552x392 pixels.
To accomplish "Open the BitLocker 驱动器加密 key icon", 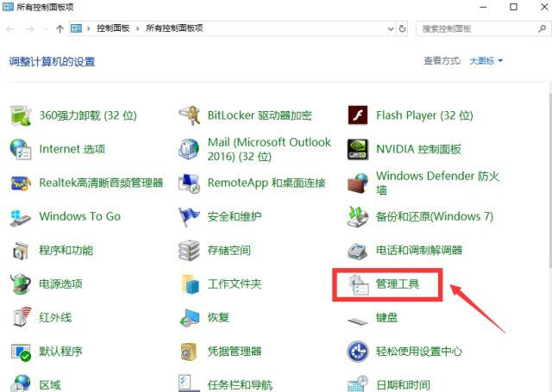I will 190,115.
